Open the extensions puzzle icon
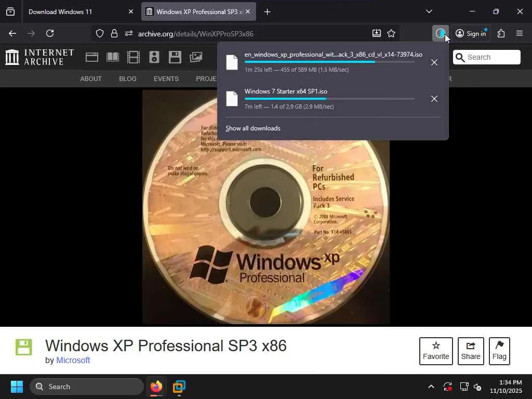Viewport: 532px width, 399px height. 501,33
